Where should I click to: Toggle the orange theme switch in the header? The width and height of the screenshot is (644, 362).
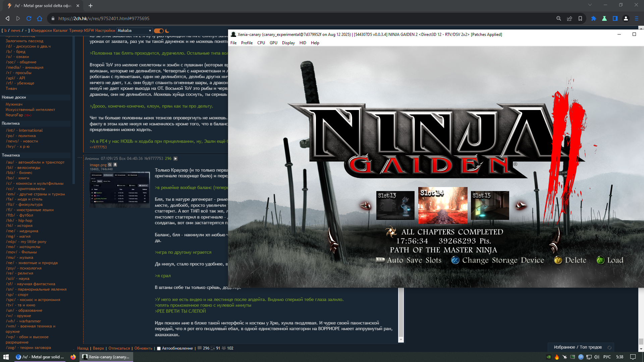(x=158, y=31)
